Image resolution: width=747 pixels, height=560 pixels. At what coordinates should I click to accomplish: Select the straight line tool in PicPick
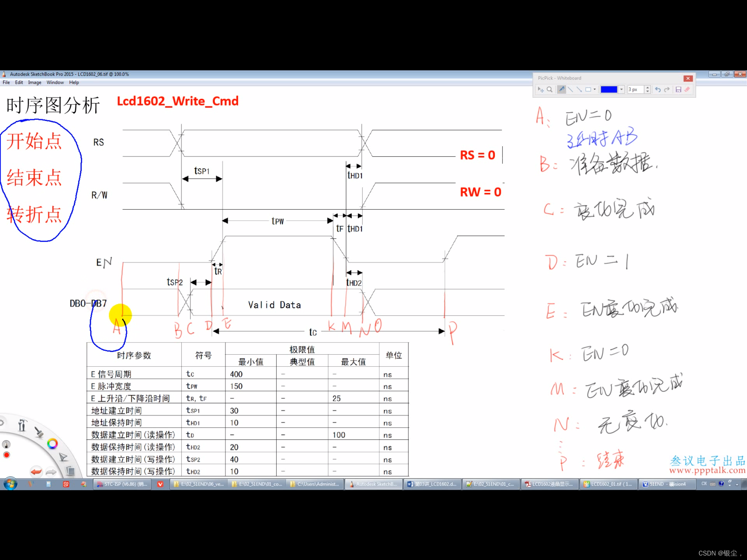point(571,90)
